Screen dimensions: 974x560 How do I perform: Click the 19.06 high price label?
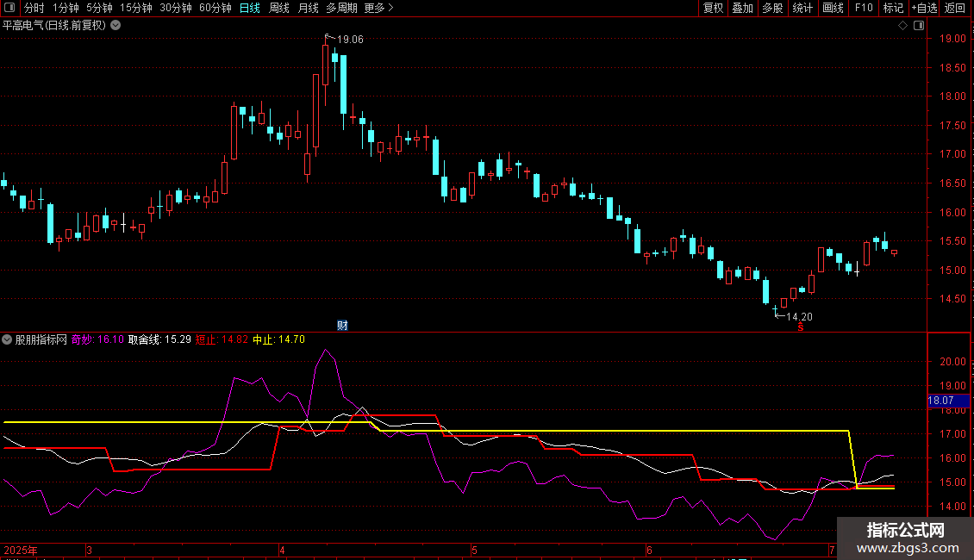(x=350, y=40)
